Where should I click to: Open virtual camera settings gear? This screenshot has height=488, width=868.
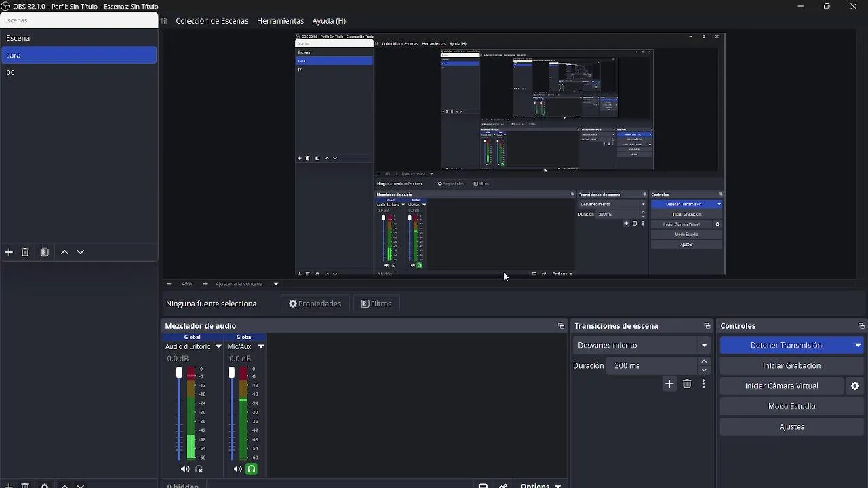(855, 386)
